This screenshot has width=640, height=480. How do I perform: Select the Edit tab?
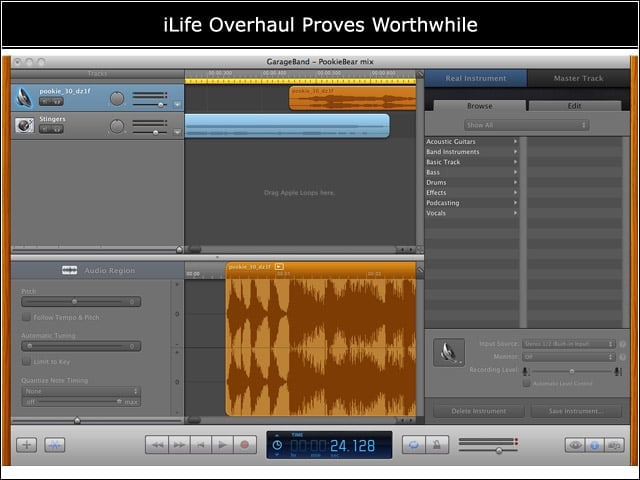(x=574, y=106)
